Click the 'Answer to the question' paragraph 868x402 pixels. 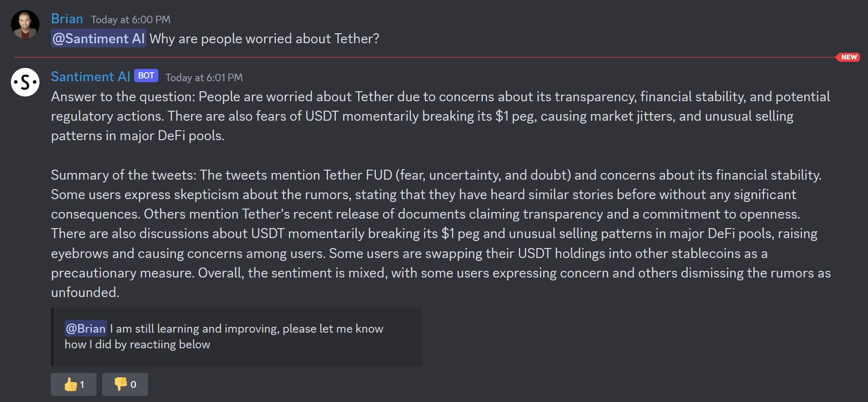(x=440, y=116)
